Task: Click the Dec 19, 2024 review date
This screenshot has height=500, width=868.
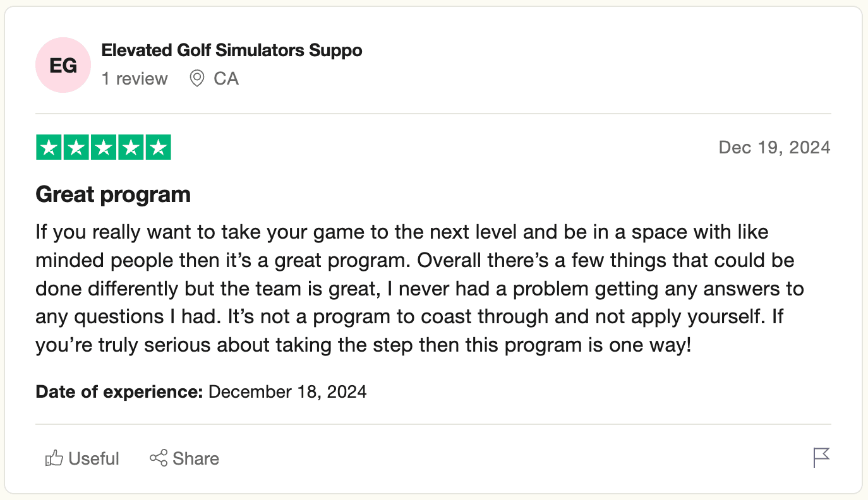Action: [775, 148]
